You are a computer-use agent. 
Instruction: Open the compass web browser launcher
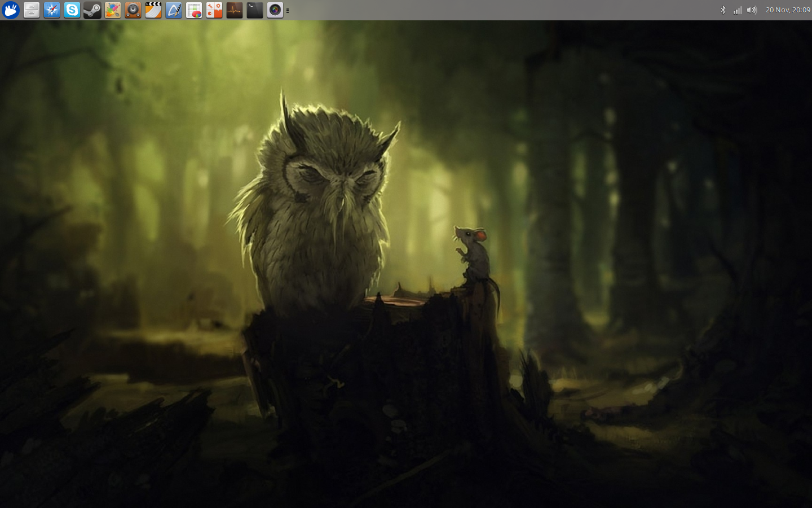coord(52,10)
